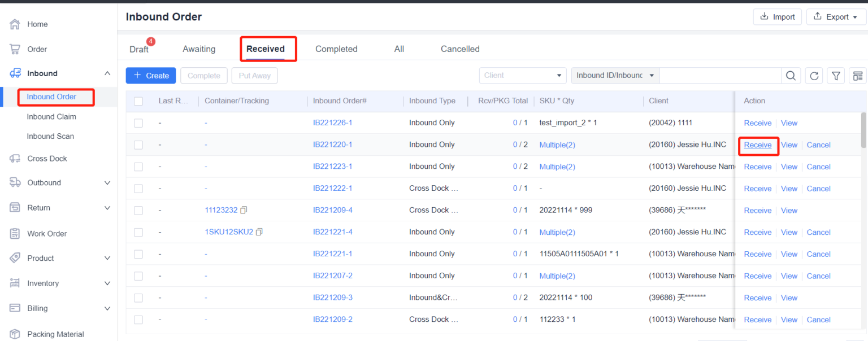
Task: Click the Home icon in the sidebar
Action: point(15,24)
